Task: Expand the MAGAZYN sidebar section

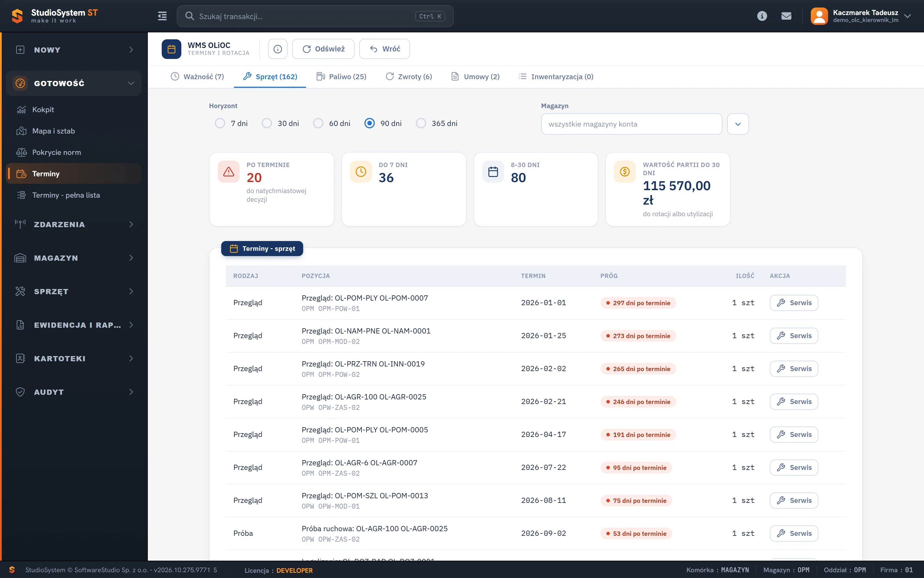Action: click(x=74, y=258)
